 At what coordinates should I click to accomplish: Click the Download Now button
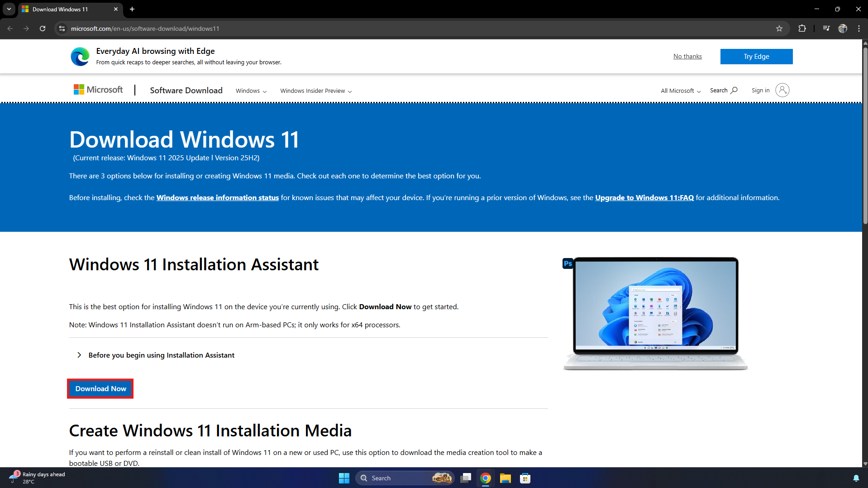pyautogui.click(x=100, y=388)
